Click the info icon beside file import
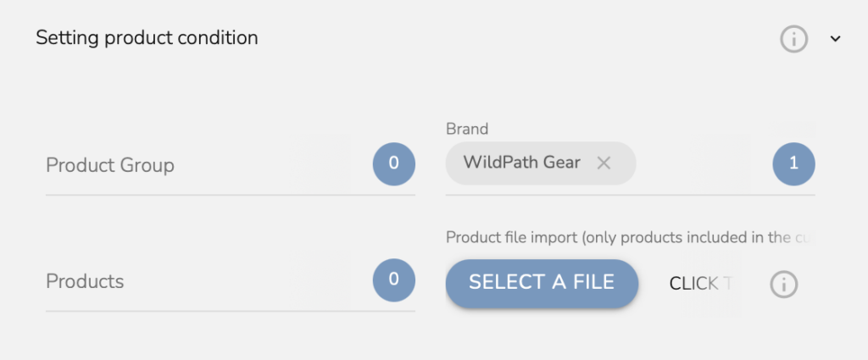The height and width of the screenshot is (360, 868). 784,285
